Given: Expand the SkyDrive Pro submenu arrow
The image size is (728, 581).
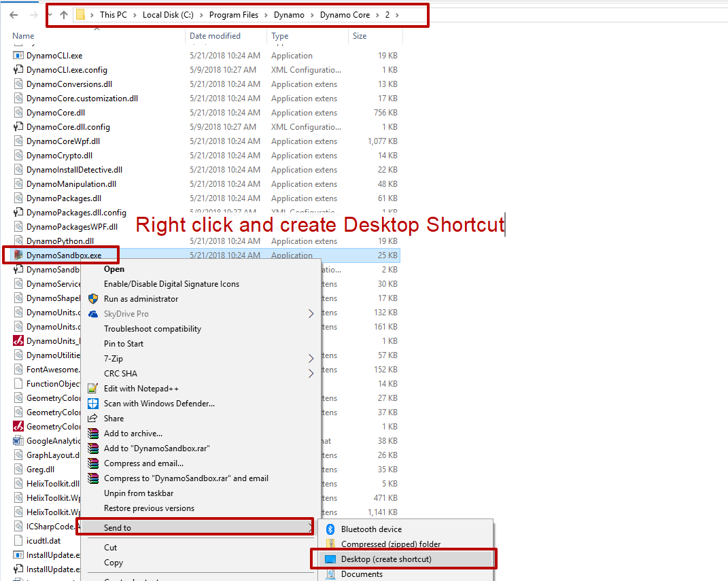Looking at the screenshot, I should pos(311,314).
